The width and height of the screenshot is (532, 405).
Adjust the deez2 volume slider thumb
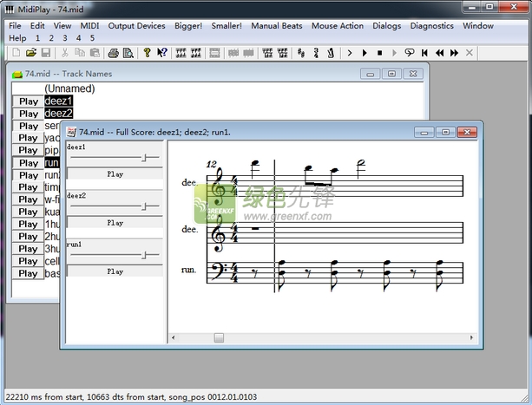point(144,206)
